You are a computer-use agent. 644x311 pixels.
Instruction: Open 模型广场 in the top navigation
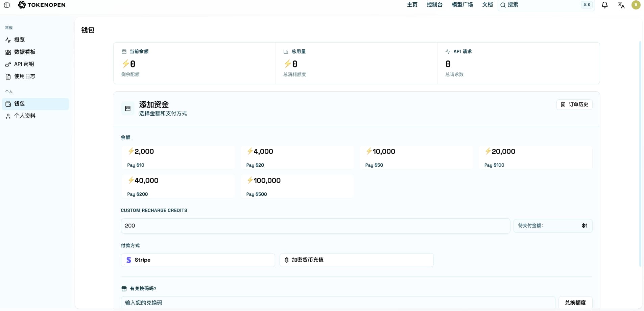pos(462,5)
